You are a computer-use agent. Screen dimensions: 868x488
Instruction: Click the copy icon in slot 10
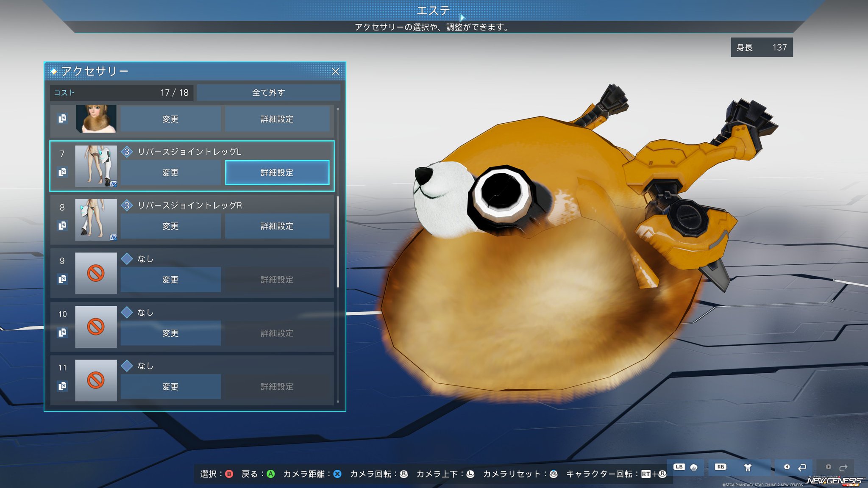(62, 333)
